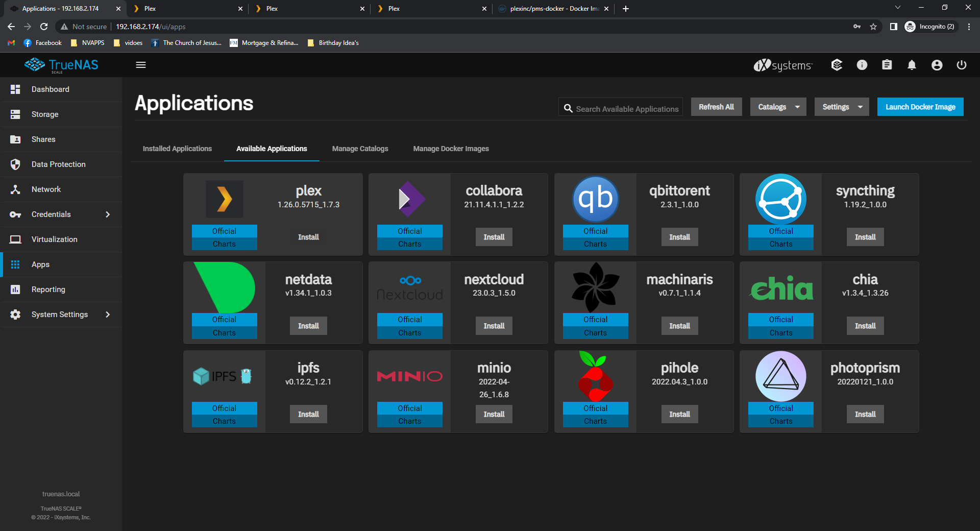The height and width of the screenshot is (531, 980).
Task: Open Apps in the sidebar
Action: coord(61,264)
